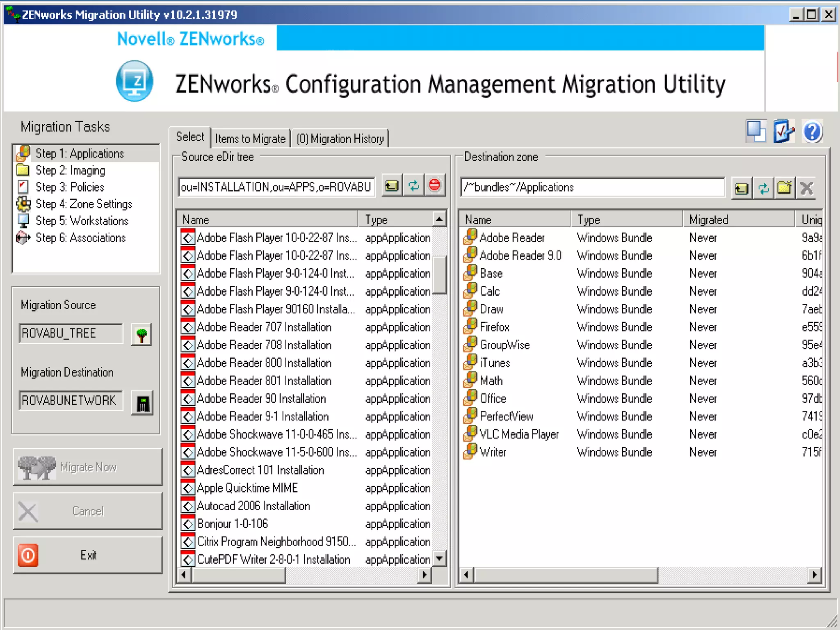
Task: Select Adobe Reader 9-1 Installation row
Action: pos(306,416)
